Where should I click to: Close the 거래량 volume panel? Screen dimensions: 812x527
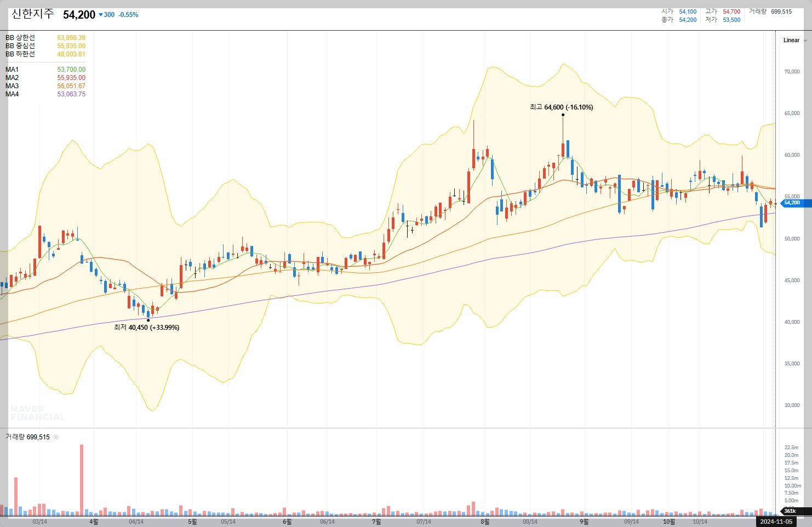point(56,437)
